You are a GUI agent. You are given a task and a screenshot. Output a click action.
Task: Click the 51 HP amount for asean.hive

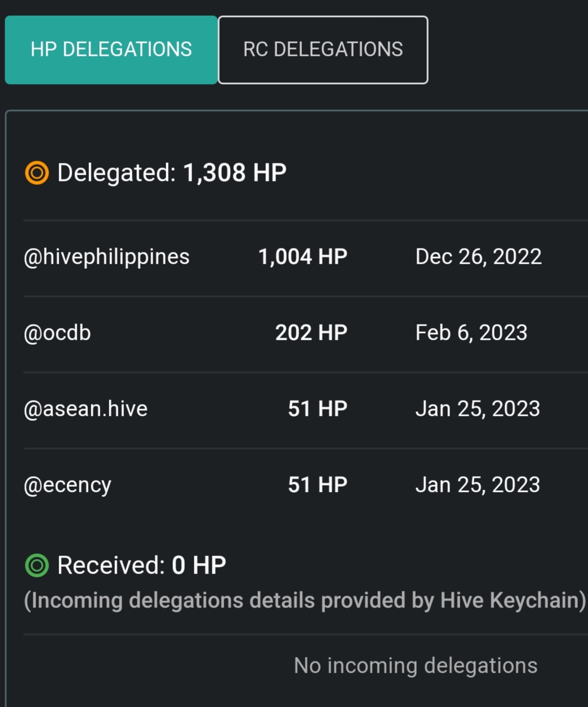[x=318, y=409]
